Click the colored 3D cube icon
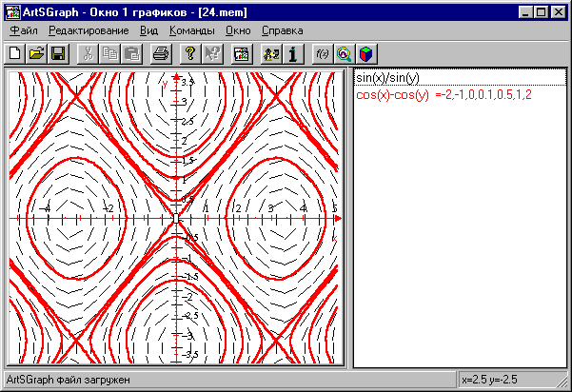The height and width of the screenshot is (392, 572). click(364, 54)
